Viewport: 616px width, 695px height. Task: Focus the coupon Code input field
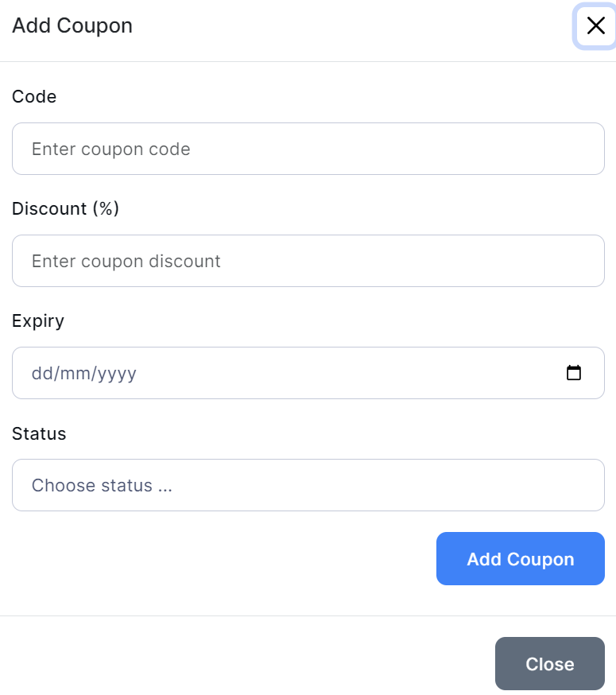[x=308, y=149]
